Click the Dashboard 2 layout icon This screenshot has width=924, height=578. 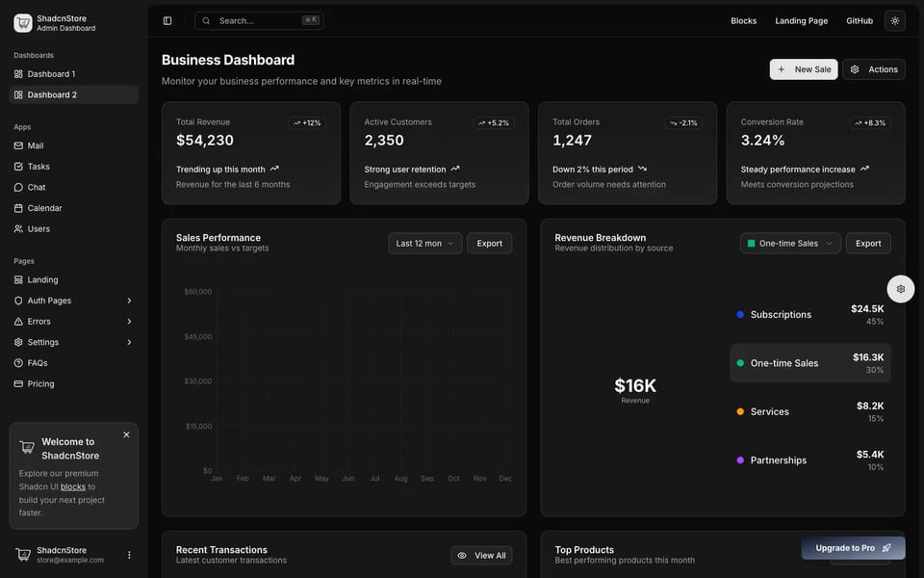click(x=18, y=94)
